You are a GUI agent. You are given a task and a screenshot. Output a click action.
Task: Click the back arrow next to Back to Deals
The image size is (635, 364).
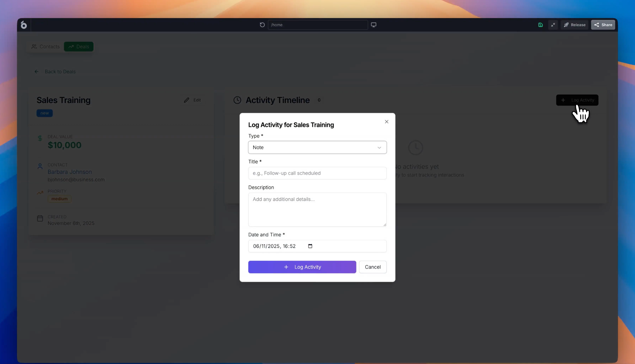[37, 72]
